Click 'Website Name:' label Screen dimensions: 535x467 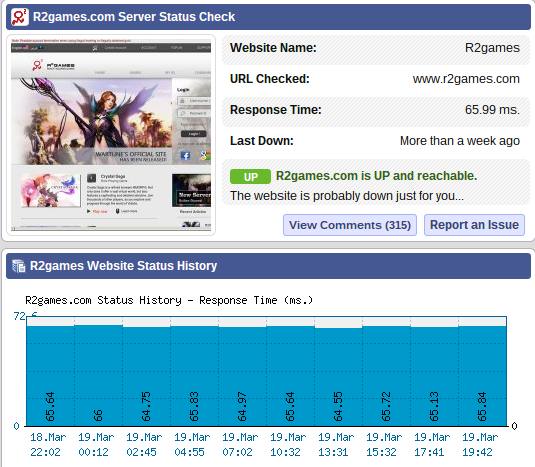273,48
